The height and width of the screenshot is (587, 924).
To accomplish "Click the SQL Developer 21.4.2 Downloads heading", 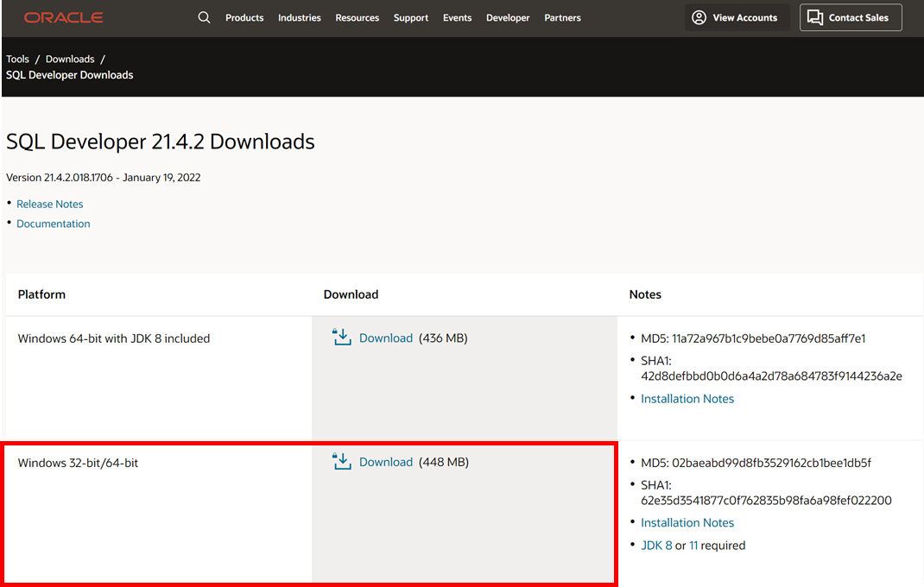I will coord(161,142).
